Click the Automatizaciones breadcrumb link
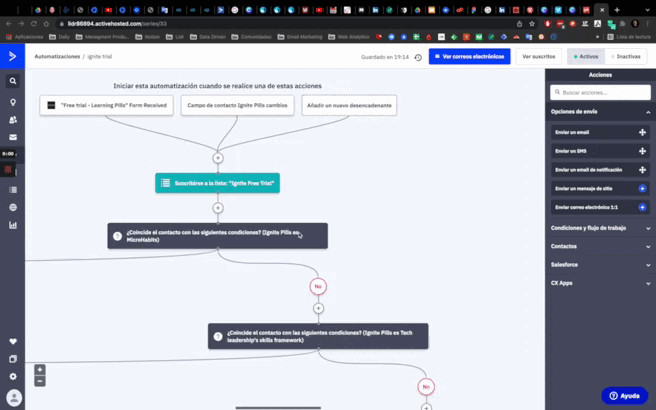The image size is (656, 410). 57,57
